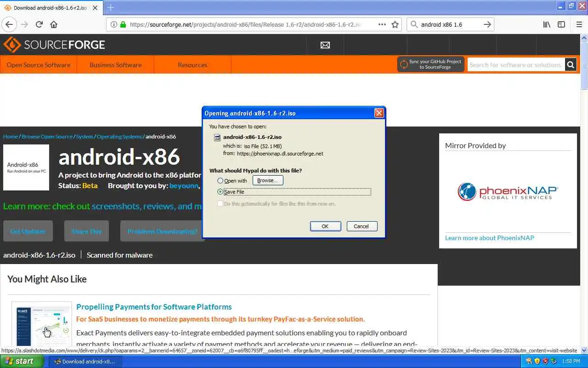Click the android-x86-1.6-r2.iso filename in dialog
Viewport: 588px width, 368px height.
252,137
